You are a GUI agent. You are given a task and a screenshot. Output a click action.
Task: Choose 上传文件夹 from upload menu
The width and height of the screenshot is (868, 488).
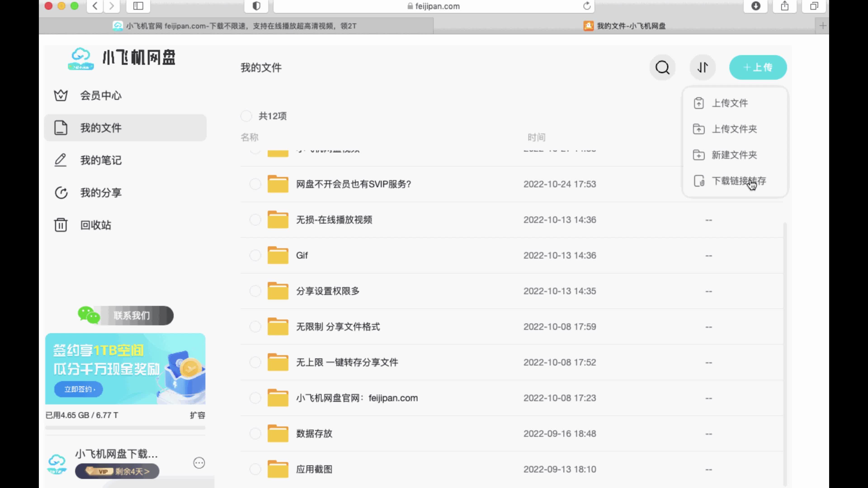coord(734,129)
